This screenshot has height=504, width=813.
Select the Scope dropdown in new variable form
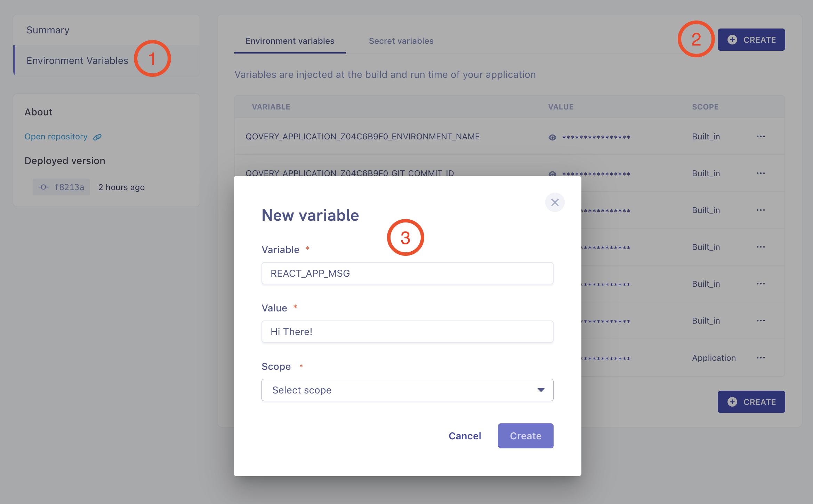[406, 390]
